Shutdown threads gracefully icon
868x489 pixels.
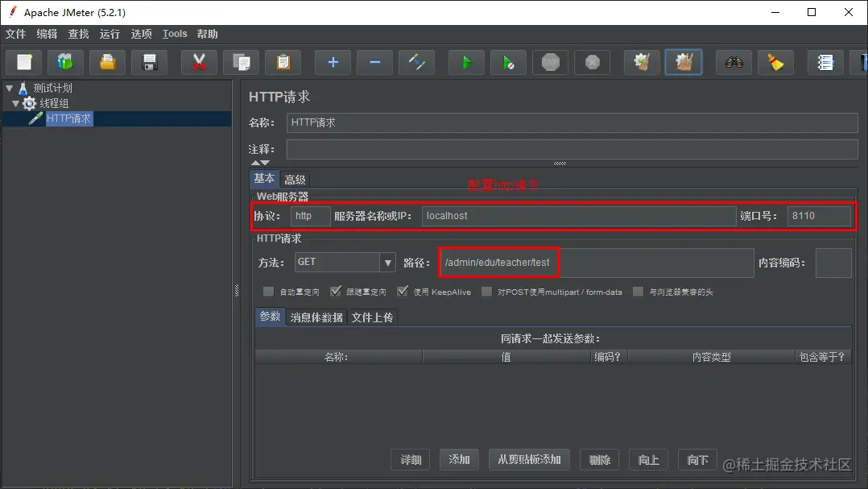pyautogui.click(x=593, y=62)
